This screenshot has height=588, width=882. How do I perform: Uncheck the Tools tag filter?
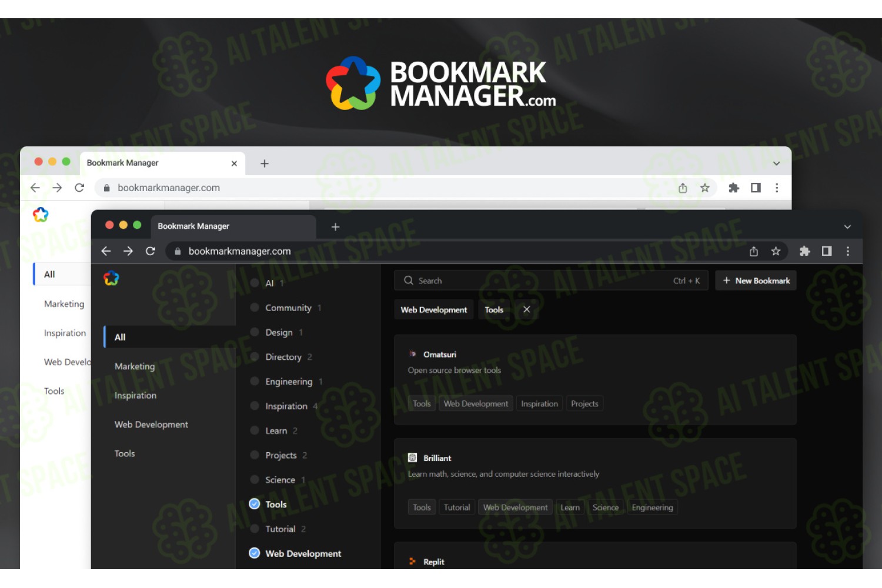click(x=255, y=504)
